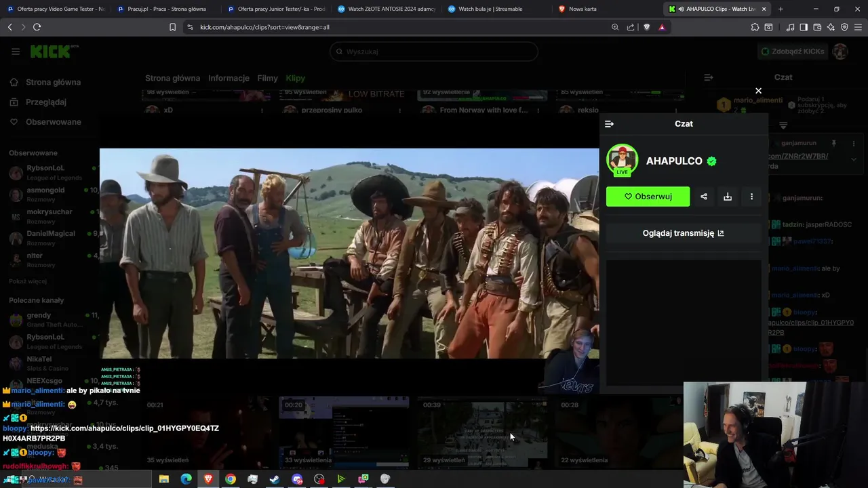The image size is (868, 488).
Task: Switch to Oferta pracy Junior Tester tab
Action: 276,9
